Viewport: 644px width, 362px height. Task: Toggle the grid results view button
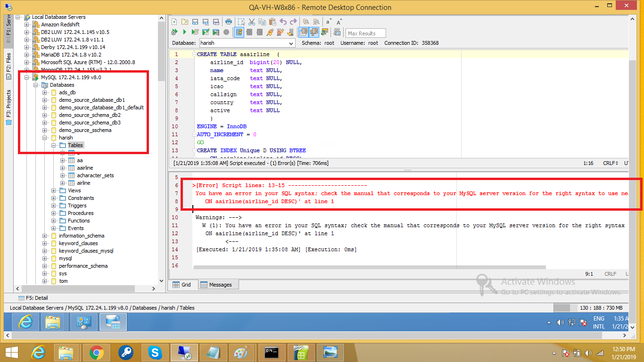[304, 33]
